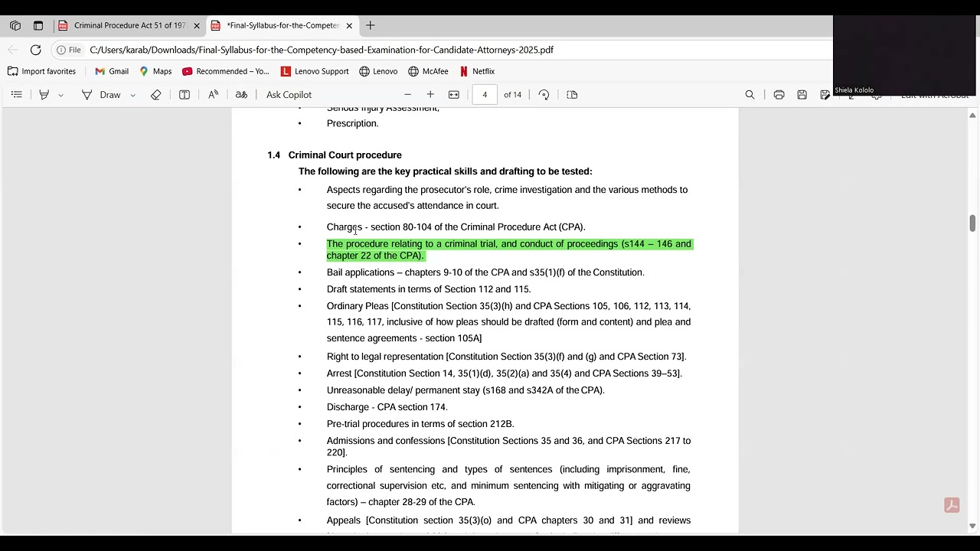
Task: Click scrollbar down arrow
Action: 972,526
